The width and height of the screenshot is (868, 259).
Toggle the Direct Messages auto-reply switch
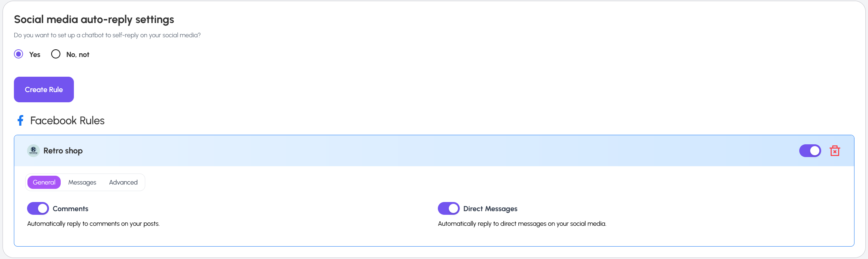(448, 209)
